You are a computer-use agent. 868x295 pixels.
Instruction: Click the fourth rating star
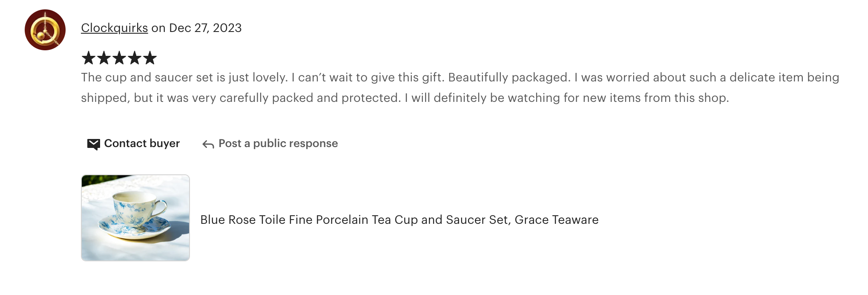coord(135,58)
